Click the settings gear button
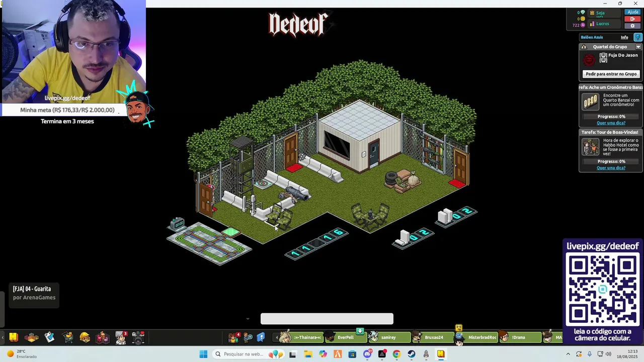This screenshot has width=644, height=362. tap(633, 26)
